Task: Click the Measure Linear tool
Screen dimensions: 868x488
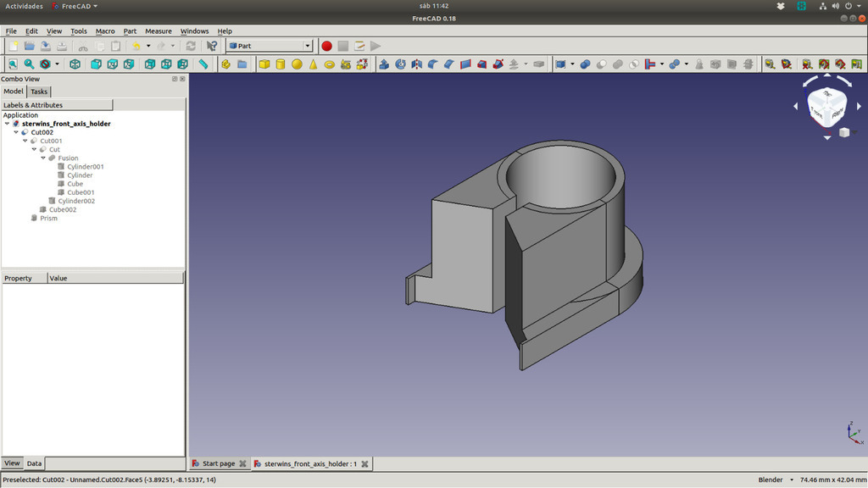Action: click(x=770, y=64)
